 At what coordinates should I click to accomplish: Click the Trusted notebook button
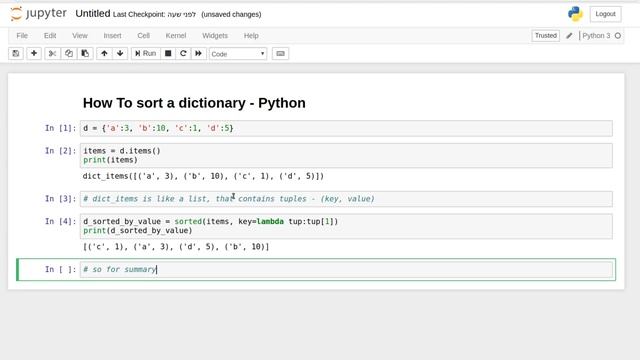click(x=545, y=36)
